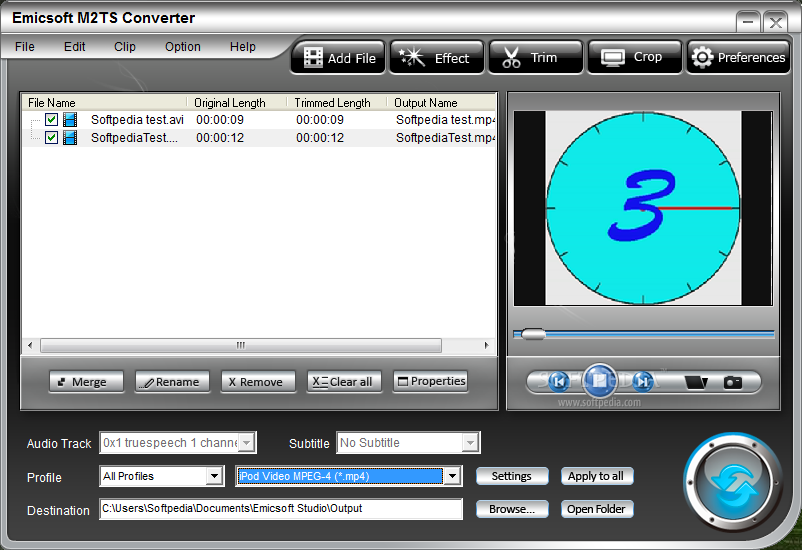Open Preferences with the gear icon

738,57
